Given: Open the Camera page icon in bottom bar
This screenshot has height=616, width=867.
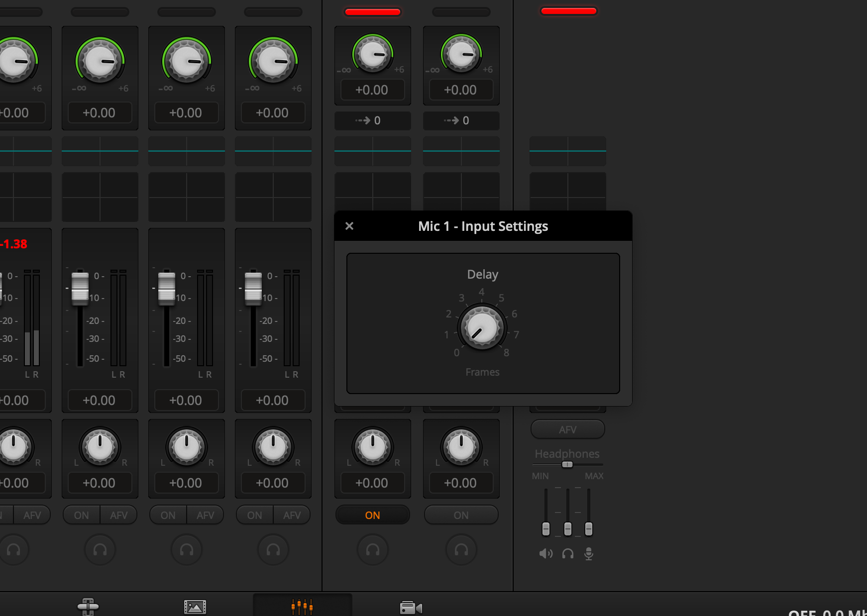Looking at the screenshot, I should point(411,608).
